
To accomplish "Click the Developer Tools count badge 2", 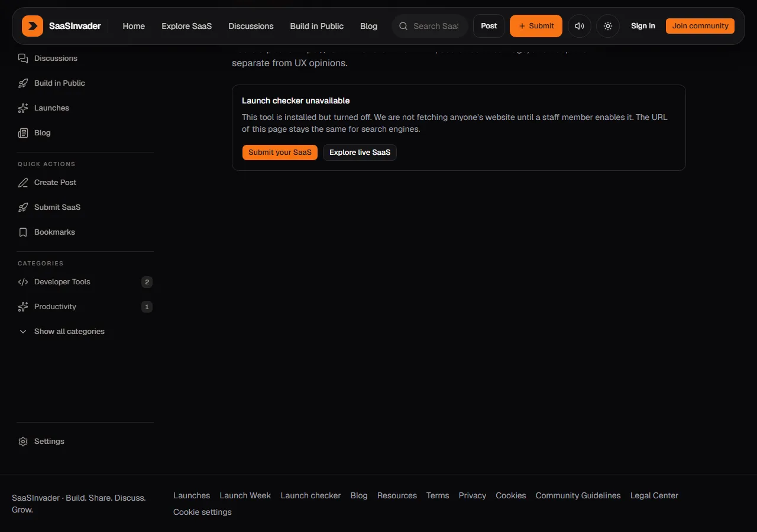I will (147, 282).
